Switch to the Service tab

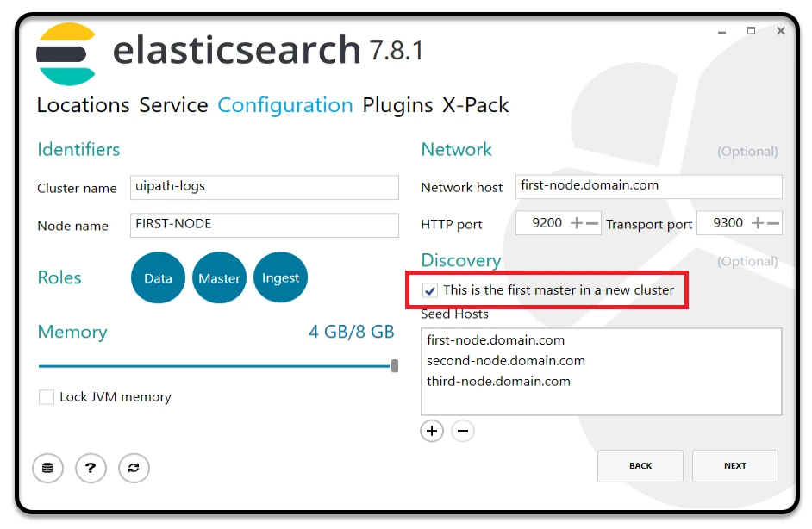tap(173, 105)
